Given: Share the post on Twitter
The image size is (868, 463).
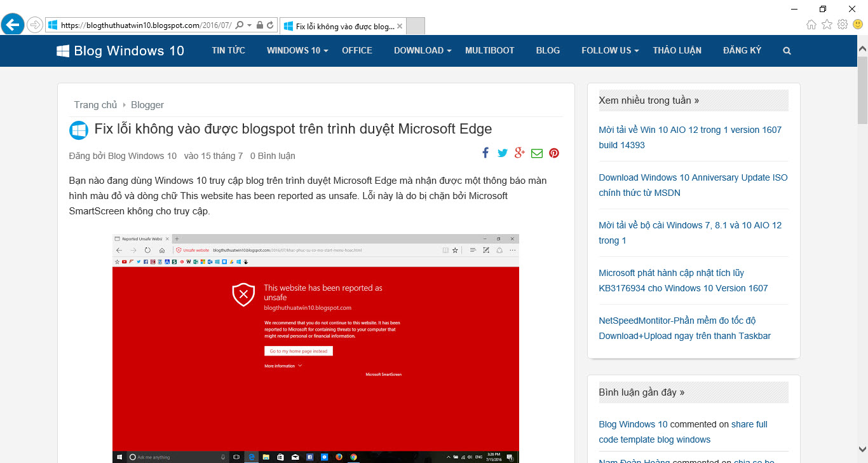Looking at the screenshot, I should (x=503, y=153).
